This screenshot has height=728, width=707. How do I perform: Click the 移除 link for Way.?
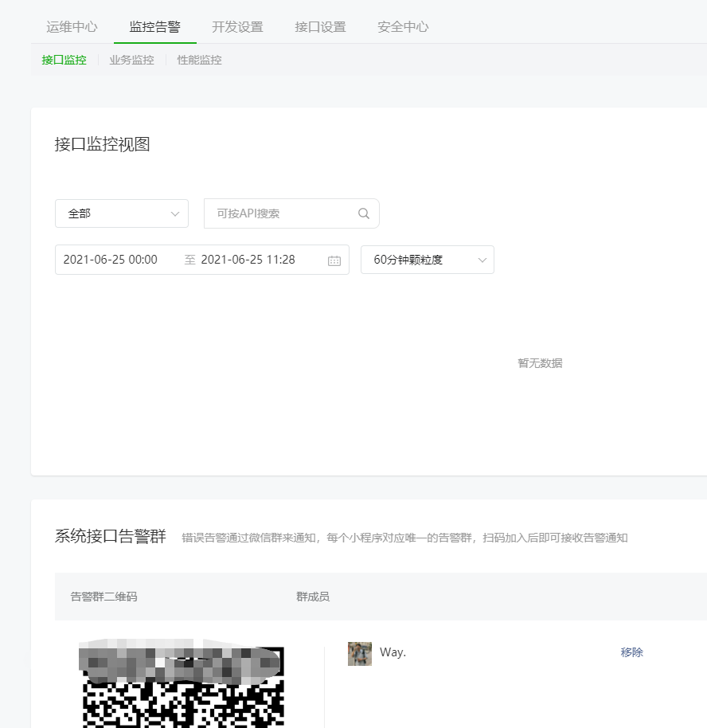[632, 652]
